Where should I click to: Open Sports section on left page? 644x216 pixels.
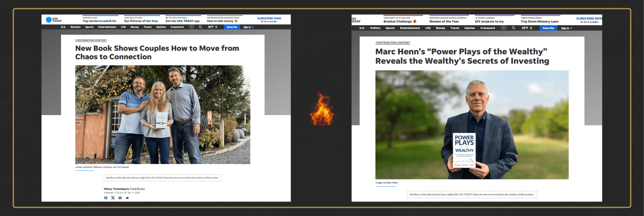tap(90, 27)
